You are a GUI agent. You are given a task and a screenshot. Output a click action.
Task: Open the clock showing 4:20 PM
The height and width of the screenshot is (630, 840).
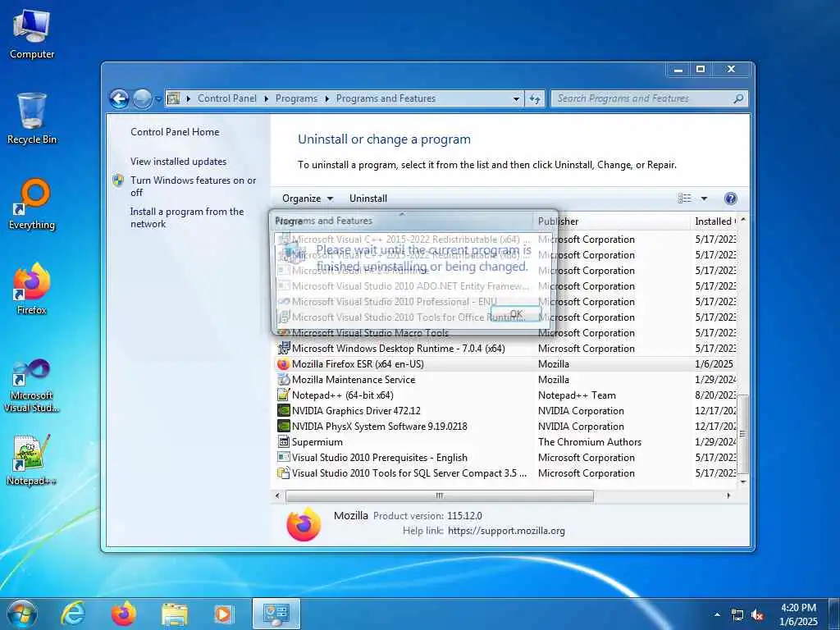pyautogui.click(x=798, y=614)
